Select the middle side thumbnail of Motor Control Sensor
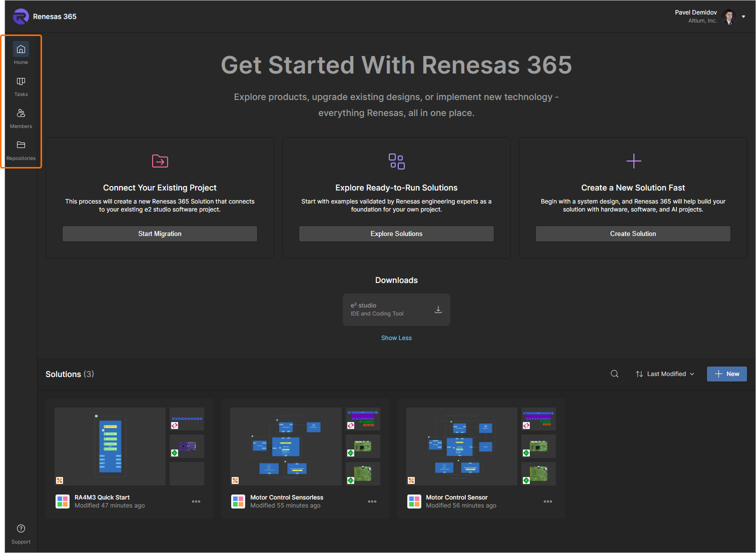Screen dimensions: 756x553 pos(538,446)
